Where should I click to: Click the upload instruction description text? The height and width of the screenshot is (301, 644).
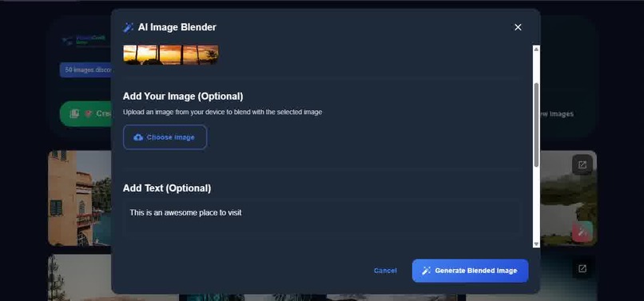coord(222,112)
